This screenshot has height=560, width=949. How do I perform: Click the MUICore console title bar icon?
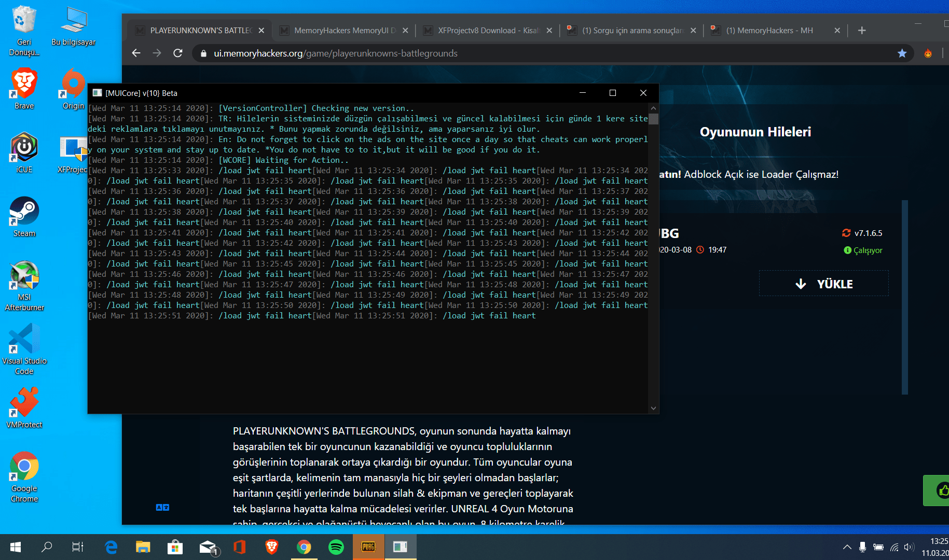97,93
